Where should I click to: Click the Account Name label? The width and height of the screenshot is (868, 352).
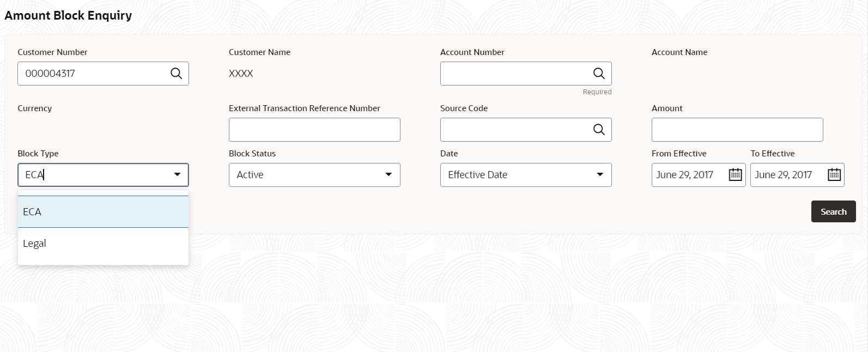point(679,52)
